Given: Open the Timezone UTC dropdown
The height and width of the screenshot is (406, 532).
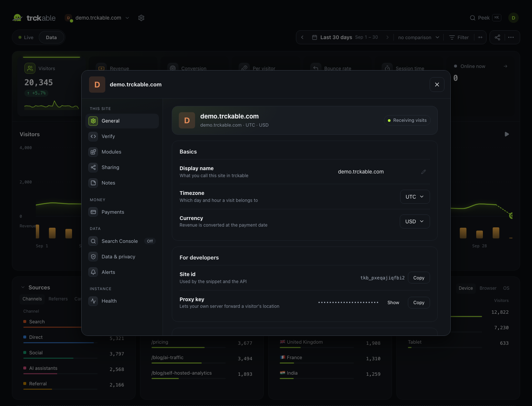Looking at the screenshot, I should tap(415, 197).
